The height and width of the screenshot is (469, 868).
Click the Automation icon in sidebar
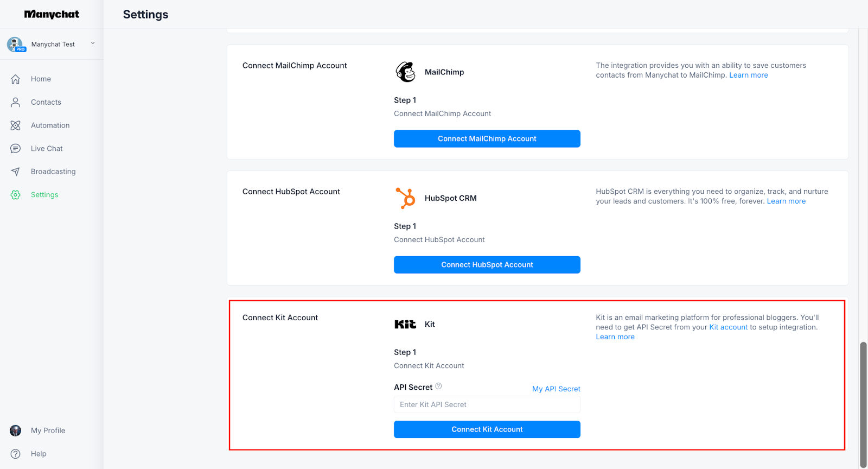click(x=16, y=125)
